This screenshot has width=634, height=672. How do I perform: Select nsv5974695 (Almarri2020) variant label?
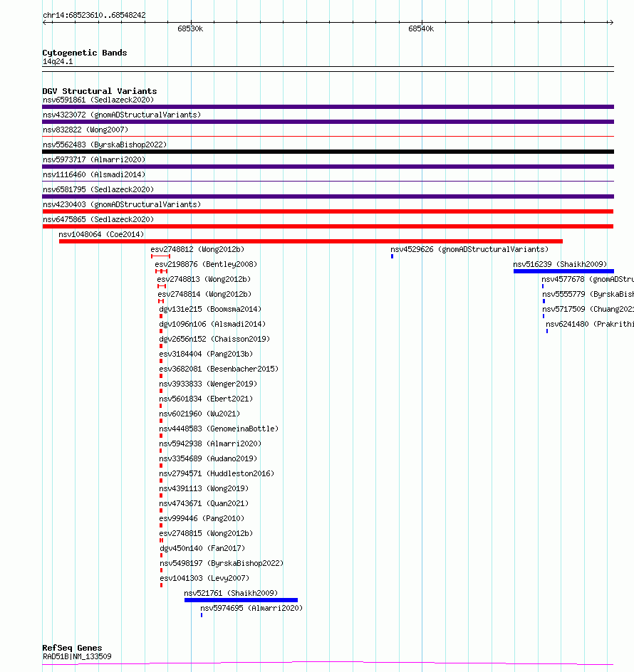tap(251, 609)
